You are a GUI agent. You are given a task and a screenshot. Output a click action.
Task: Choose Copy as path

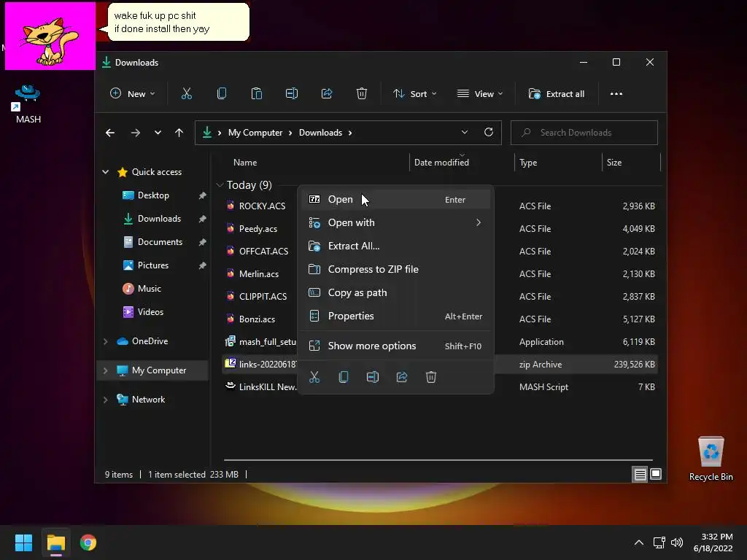coord(395,293)
